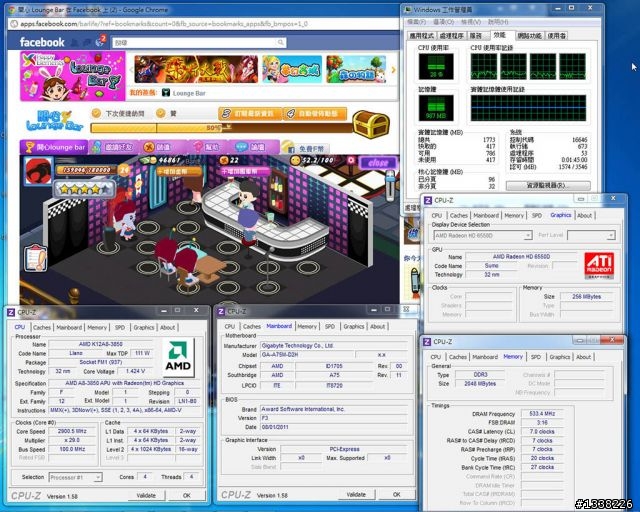
Task: Click the player avatar portrait in game
Action: tap(37, 169)
